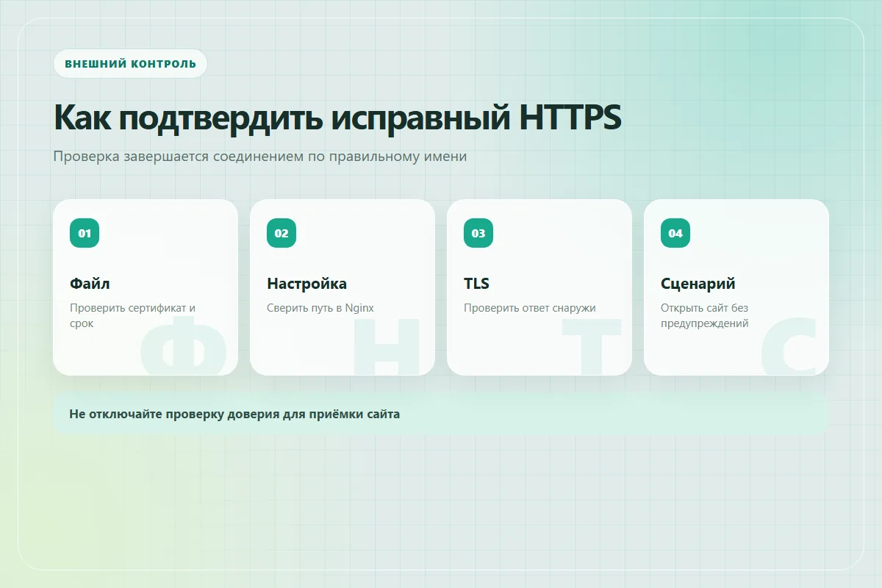Click text 'Проверить сертификат и срок'
The width and height of the screenshot is (882, 588).
tap(132, 315)
